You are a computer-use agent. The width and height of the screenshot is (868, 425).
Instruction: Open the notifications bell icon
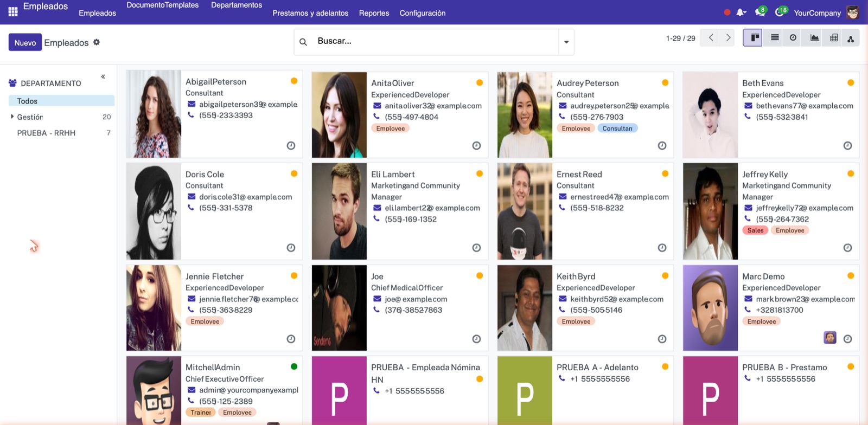pos(741,12)
